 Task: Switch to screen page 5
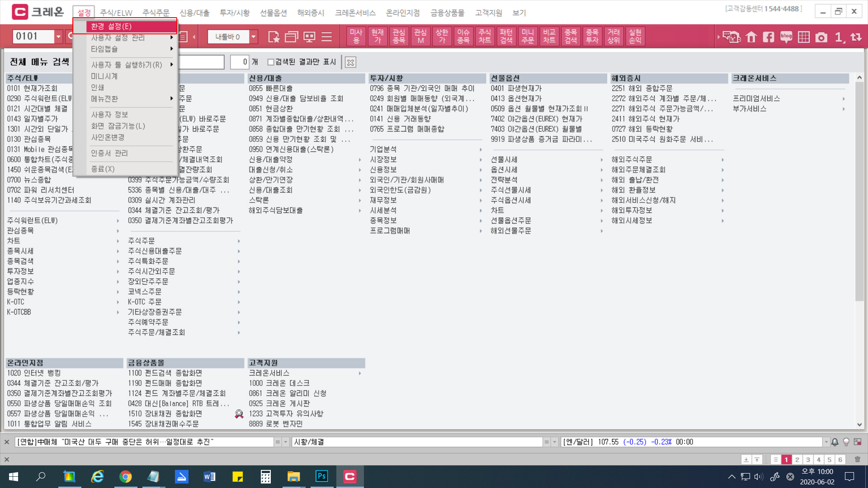click(829, 460)
